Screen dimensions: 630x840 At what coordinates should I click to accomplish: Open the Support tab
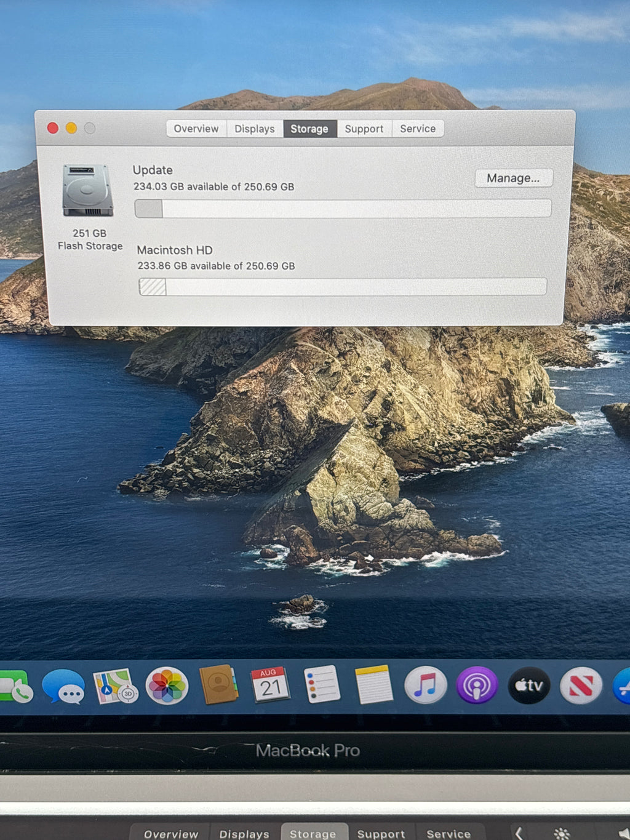pos(364,129)
